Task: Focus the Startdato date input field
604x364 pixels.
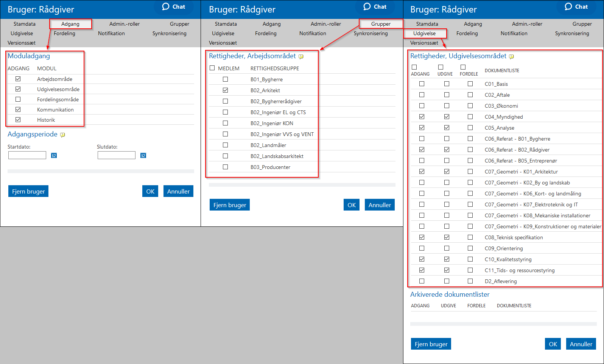Action: coord(27,155)
